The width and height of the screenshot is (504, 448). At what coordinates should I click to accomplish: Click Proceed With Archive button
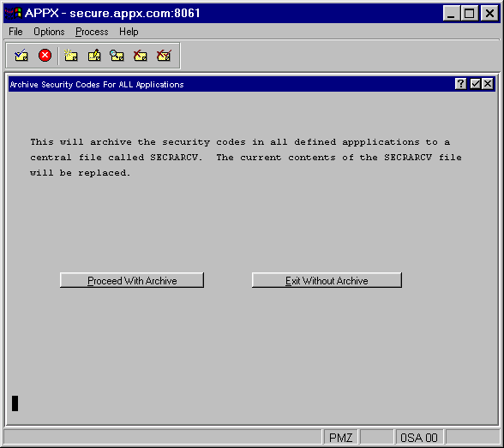pos(132,280)
